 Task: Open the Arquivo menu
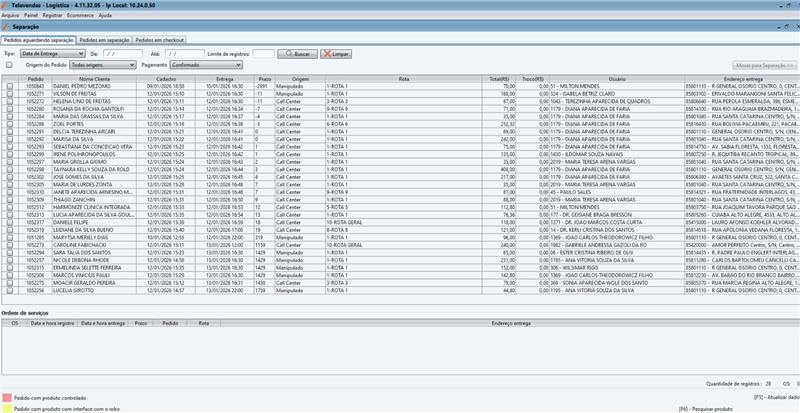(10, 16)
